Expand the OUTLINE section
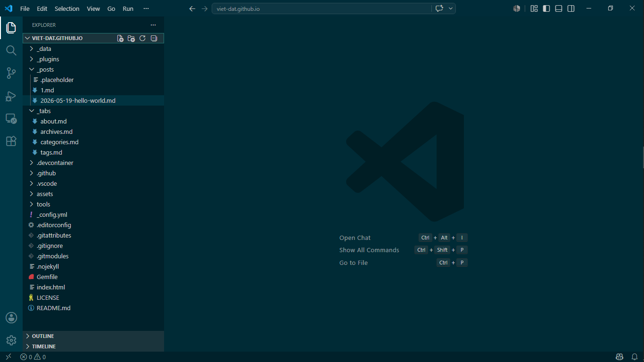Image resolution: width=644 pixels, height=362 pixels. (x=93, y=336)
